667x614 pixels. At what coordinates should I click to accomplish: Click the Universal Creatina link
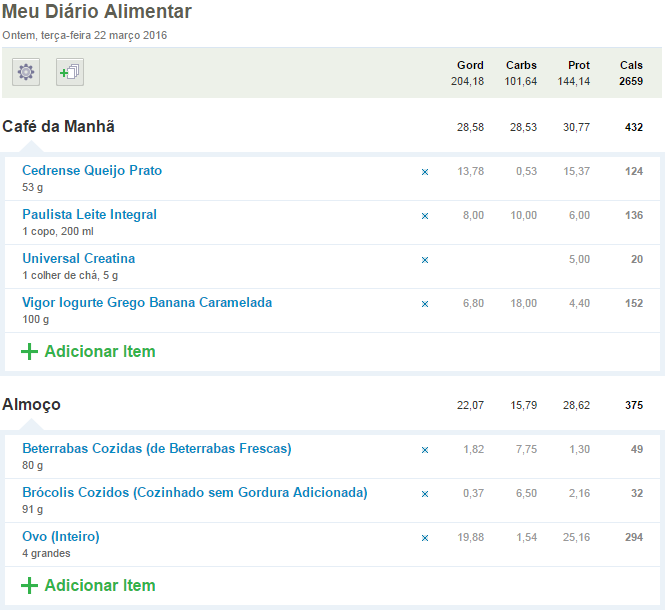click(x=78, y=259)
